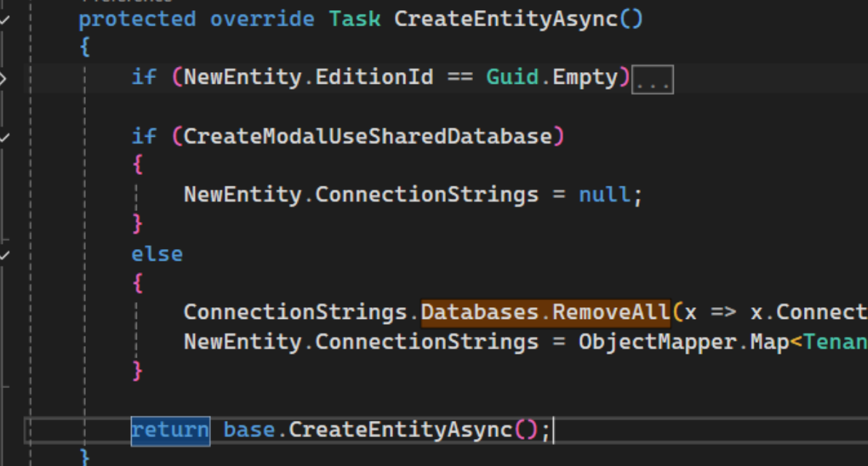Click the Guid type identifier
Screen dimensions: 868x466
[x=512, y=77]
